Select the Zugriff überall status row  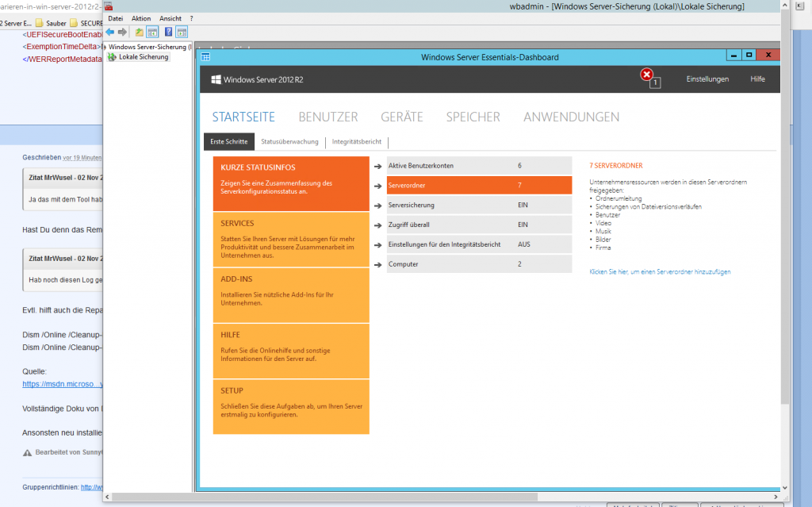[x=479, y=225]
